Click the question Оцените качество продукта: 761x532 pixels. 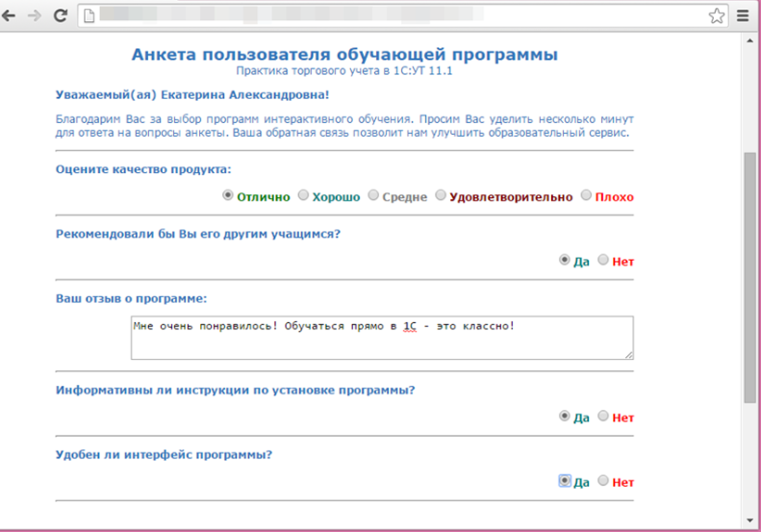143,169
